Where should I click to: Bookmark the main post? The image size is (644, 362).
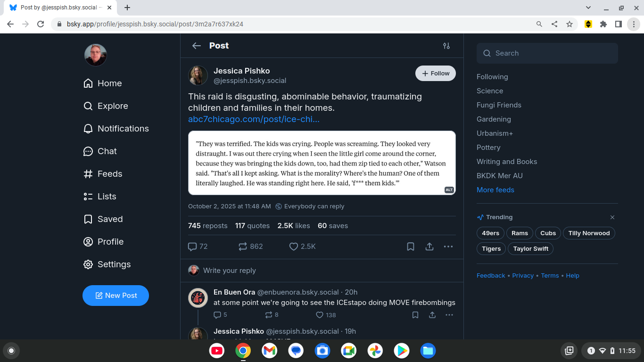[x=411, y=247]
